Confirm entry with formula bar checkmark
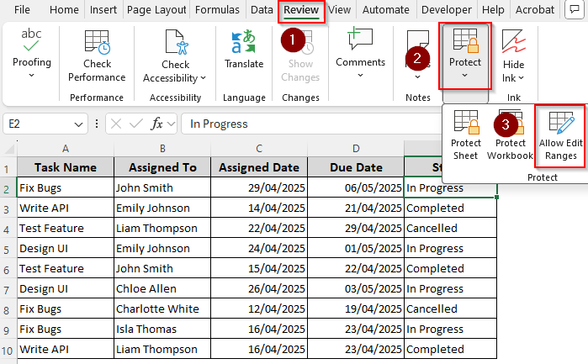The width and height of the screenshot is (588, 364). 135,124
